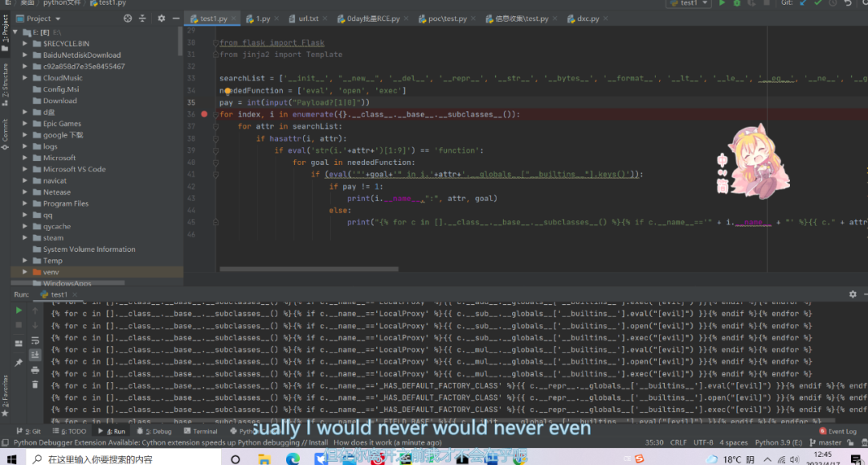Open Project panel settings gear

[161, 19]
